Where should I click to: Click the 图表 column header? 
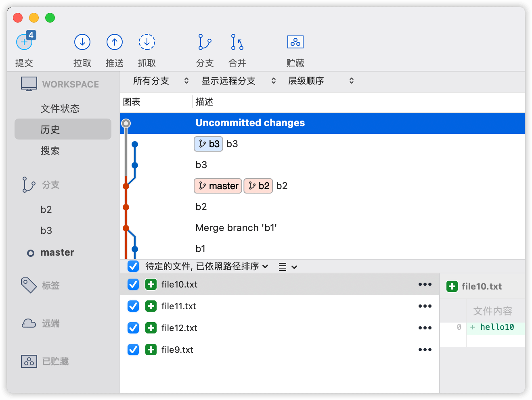click(132, 102)
